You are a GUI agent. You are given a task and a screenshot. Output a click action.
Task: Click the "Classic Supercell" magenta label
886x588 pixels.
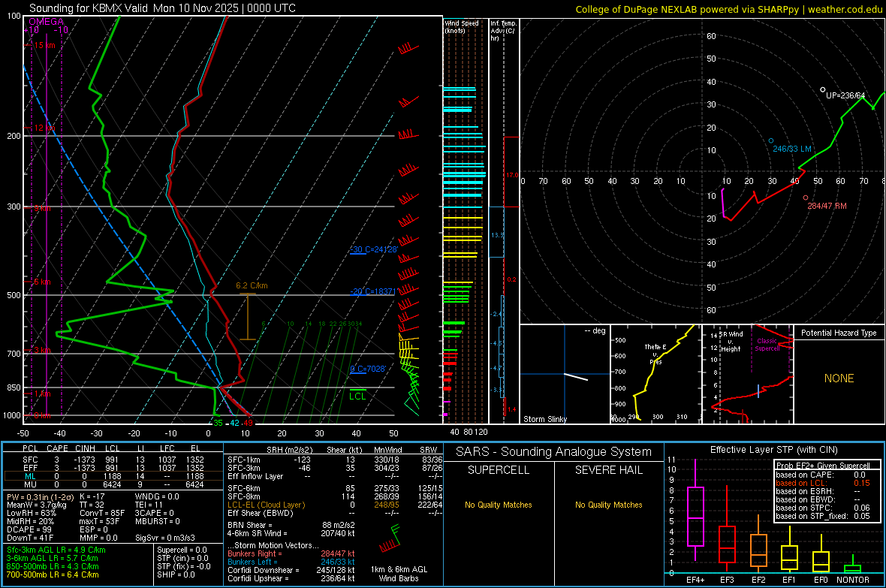[x=767, y=345]
